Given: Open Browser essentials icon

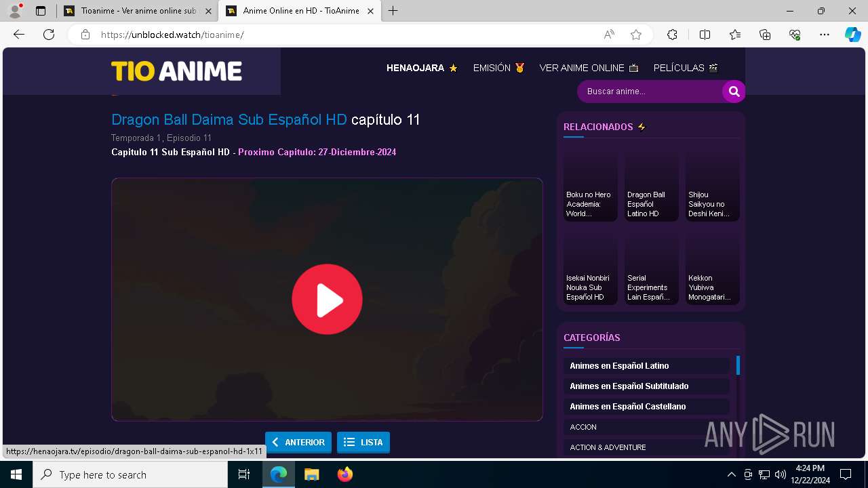Looking at the screenshot, I should (795, 35).
